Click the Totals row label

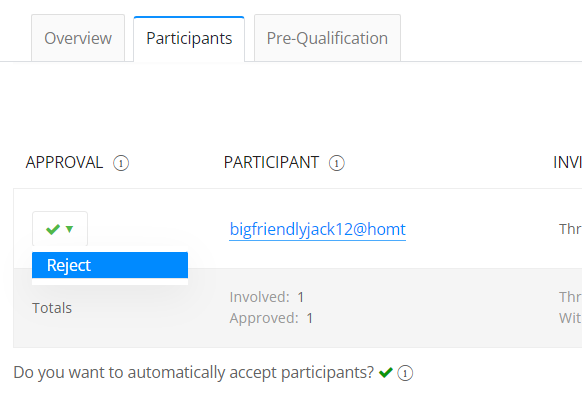pos(52,308)
